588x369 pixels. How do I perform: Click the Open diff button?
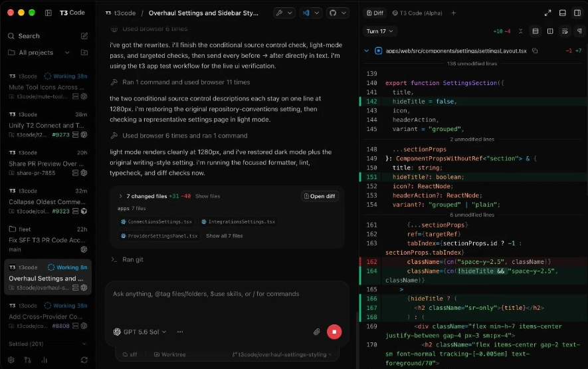[x=320, y=196]
